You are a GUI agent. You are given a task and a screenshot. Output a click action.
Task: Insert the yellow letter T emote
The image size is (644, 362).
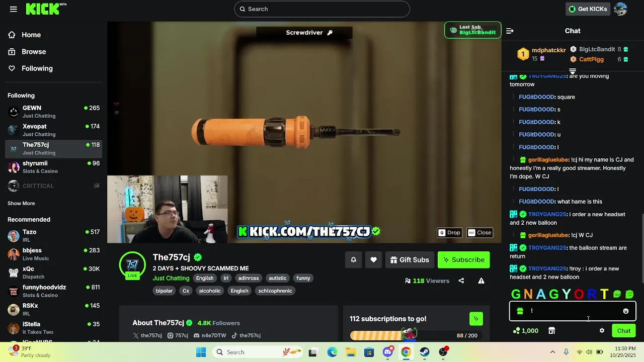coord(604,294)
